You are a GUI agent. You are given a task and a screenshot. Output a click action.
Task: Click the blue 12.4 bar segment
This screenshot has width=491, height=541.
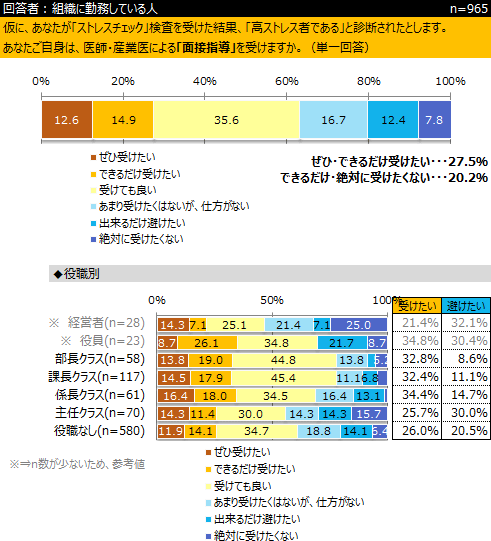[393, 120]
